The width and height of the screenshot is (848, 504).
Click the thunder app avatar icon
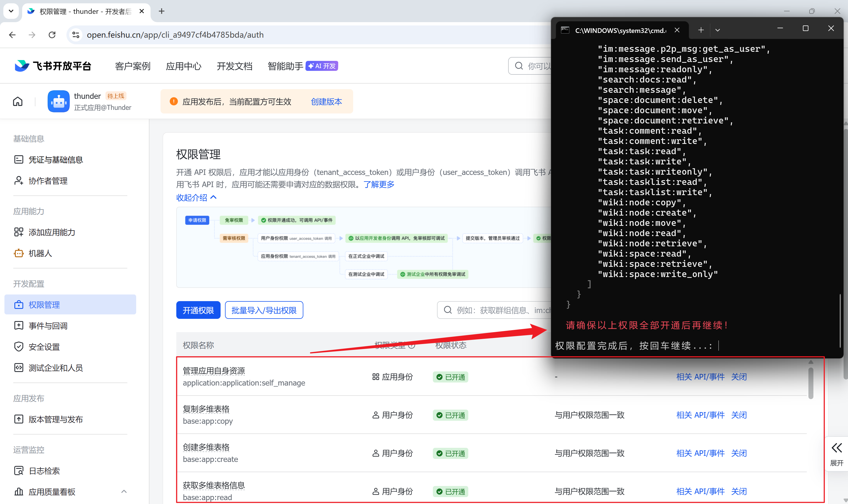[x=58, y=101]
